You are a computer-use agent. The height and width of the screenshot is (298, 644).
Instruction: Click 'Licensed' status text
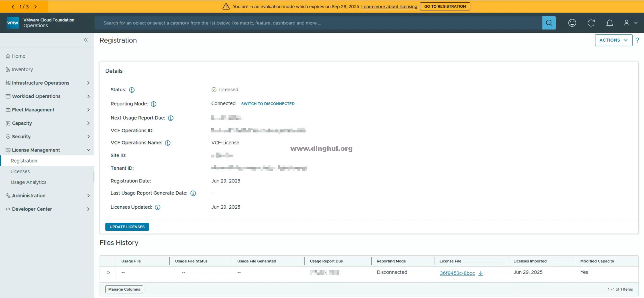pos(228,90)
